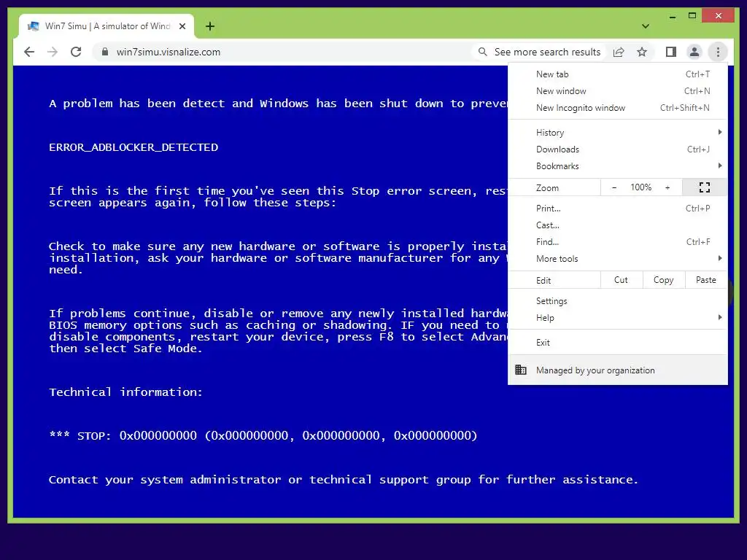
Task: Open the profile avatar icon
Action: tap(694, 52)
